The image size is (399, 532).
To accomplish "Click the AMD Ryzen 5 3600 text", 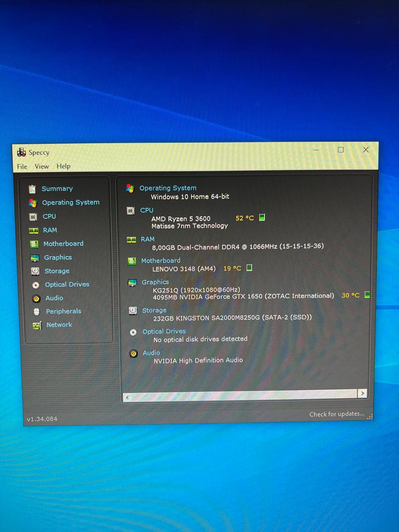I will [x=181, y=219].
